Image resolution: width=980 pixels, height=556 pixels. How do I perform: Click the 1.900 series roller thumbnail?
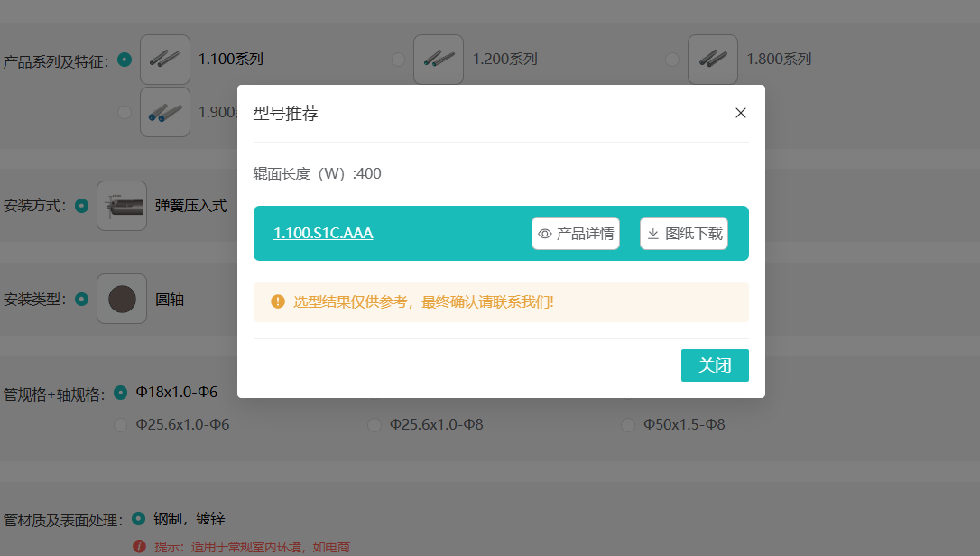(x=165, y=112)
